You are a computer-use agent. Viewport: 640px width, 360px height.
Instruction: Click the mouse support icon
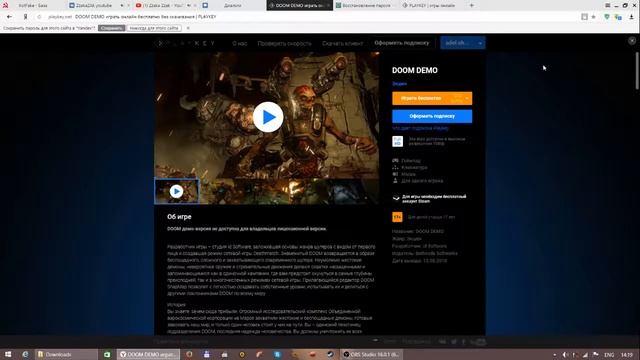[x=395, y=174]
